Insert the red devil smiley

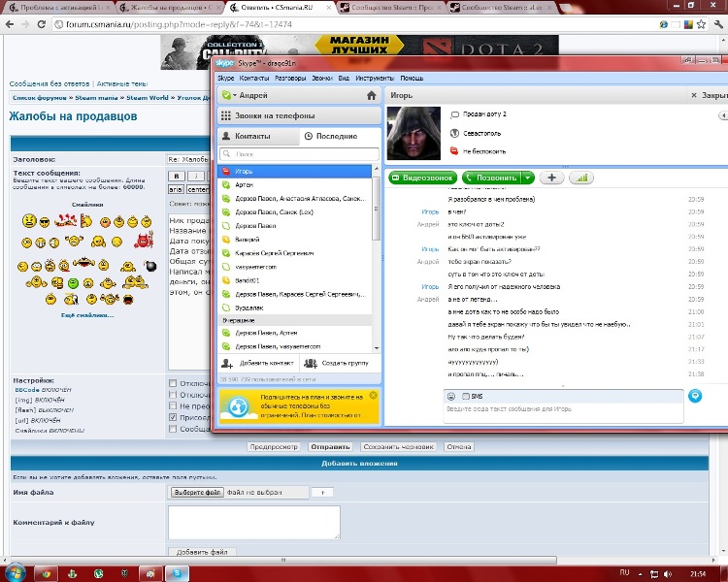point(144,241)
